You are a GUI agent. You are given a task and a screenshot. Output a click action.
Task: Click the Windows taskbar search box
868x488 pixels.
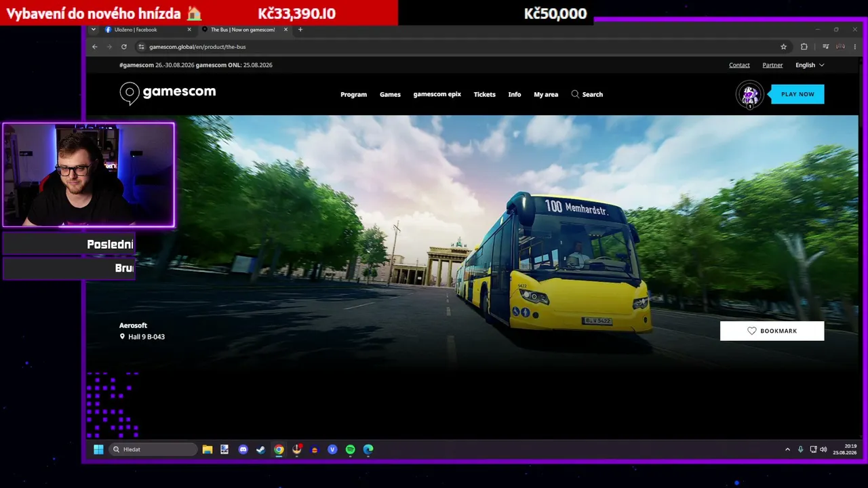pyautogui.click(x=154, y=449)
